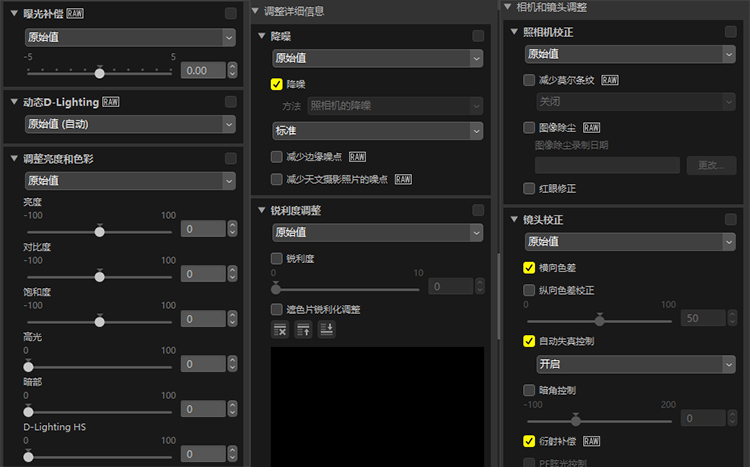
Task: Click the D-Lighting HS slider handle
Action: 29,456
